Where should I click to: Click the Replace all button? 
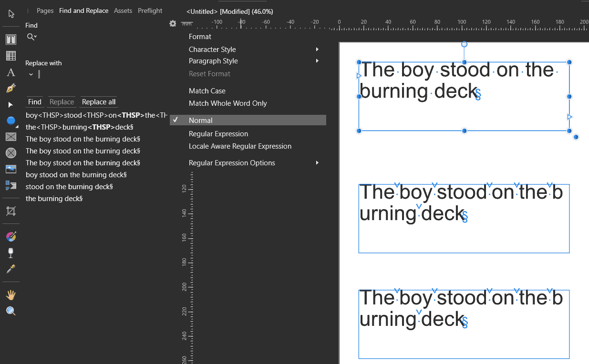(x=99, y=101)
